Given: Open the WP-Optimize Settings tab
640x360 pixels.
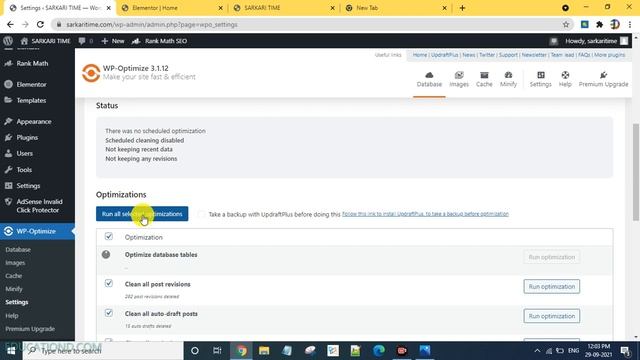Looking at the screenshot, I should pos(540,79).
